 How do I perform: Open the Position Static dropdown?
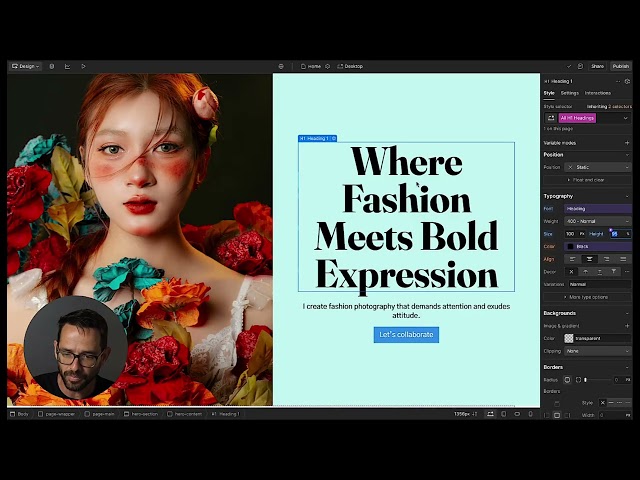coord(598,167)
